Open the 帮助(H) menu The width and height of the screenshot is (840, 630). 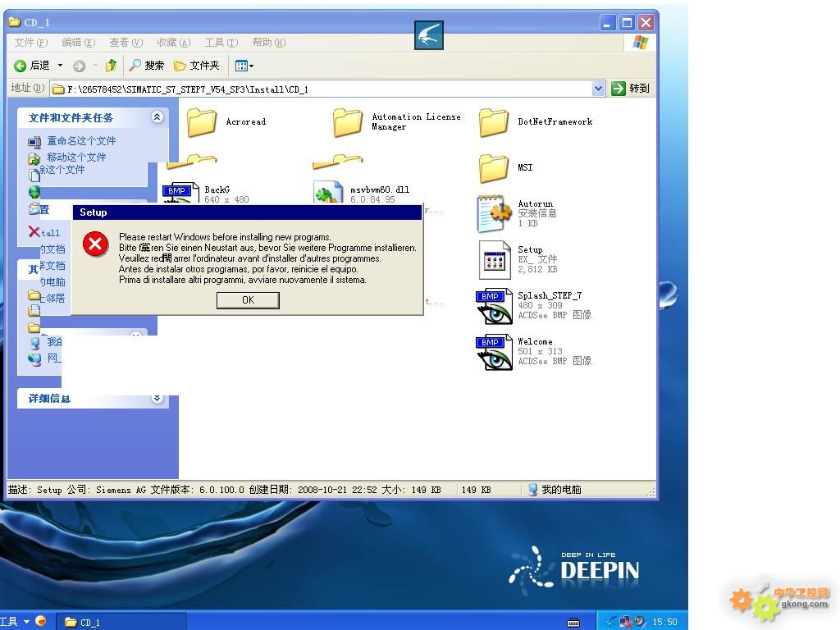pyautogui.click(x=269, y=43)
